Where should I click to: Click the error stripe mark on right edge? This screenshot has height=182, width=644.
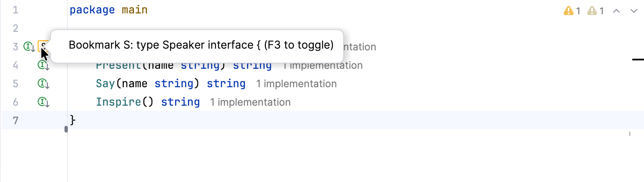click(x=638, y=60)
